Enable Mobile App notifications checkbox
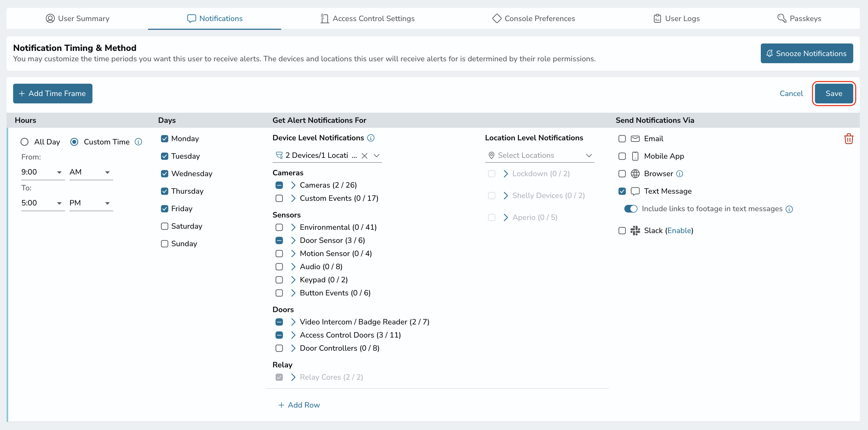The height and width of the screenshot is (430, 868). (x=622, y=156)
